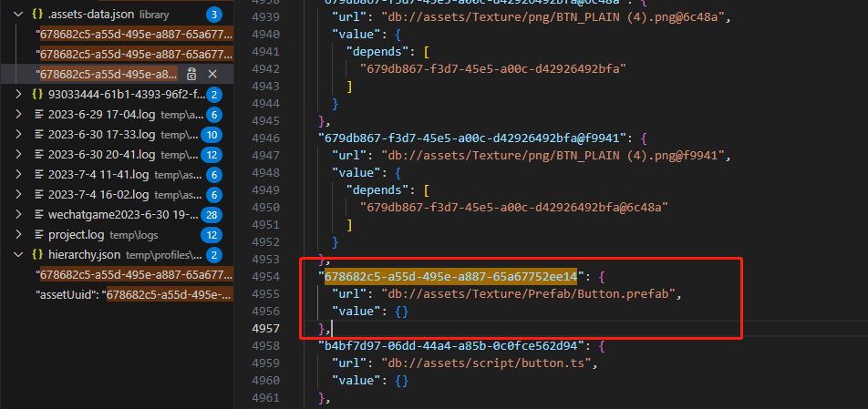Click the 679db867 key ending @f9941 on line 4946

click(472, 137)
